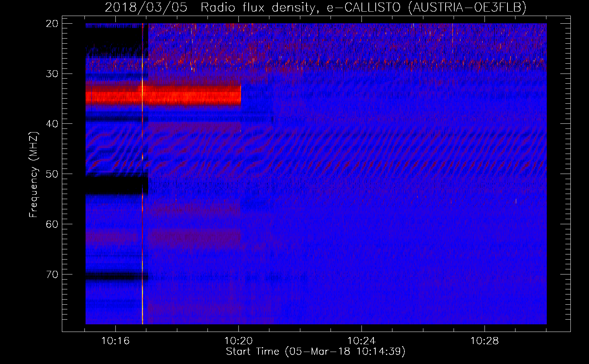Viewport: 589px width, 364px height.
Task: Click the plot title mentioning e-CALLISTO
Action: point(316,7)
